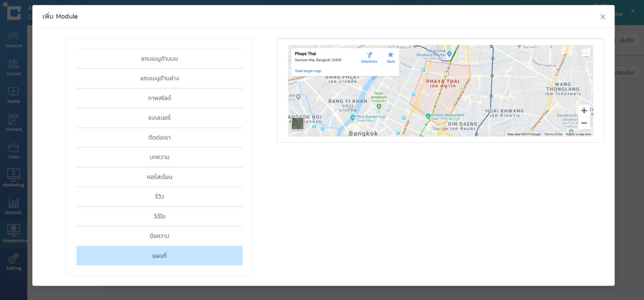
Task: Open the Sales basket icon
Action: coord(13,150)
